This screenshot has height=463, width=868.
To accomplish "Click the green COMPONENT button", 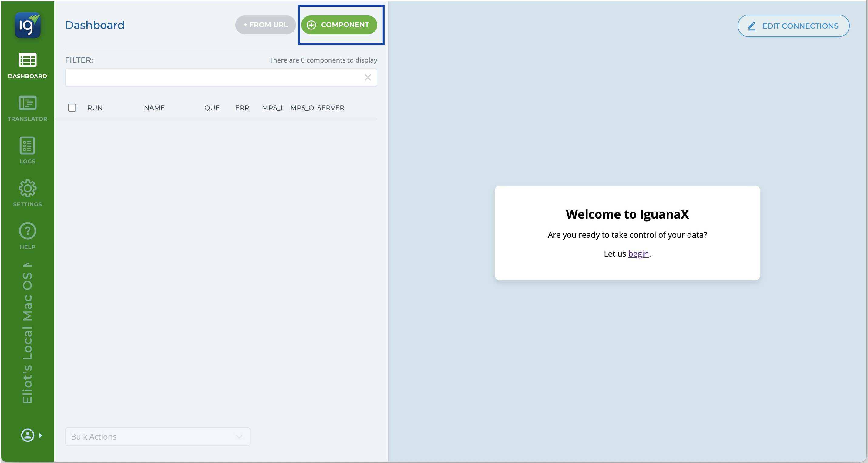I will (339, 25).
